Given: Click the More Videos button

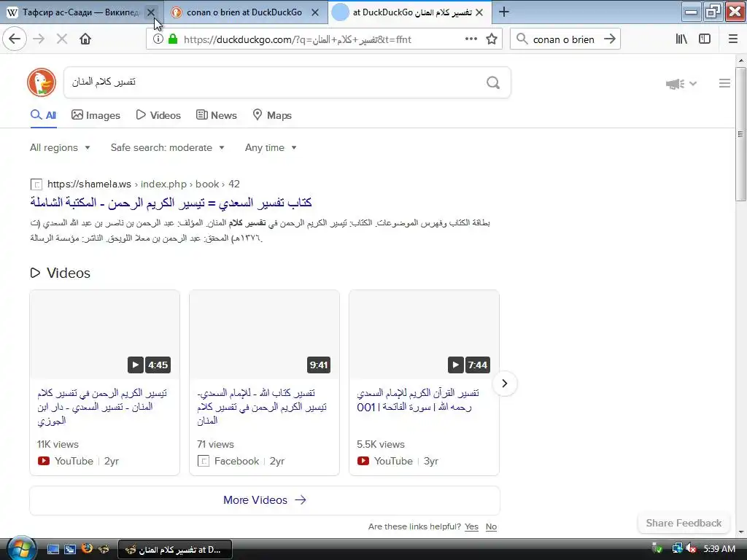Looking at the screenshot, I should pos(264,500).
